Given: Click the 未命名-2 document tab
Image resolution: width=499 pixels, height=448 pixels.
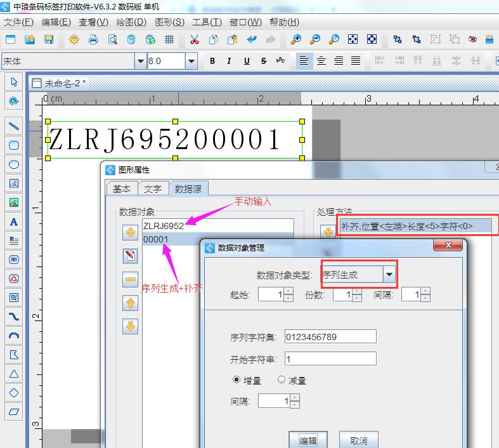Looking at the screenshot, I should [59, 83].
